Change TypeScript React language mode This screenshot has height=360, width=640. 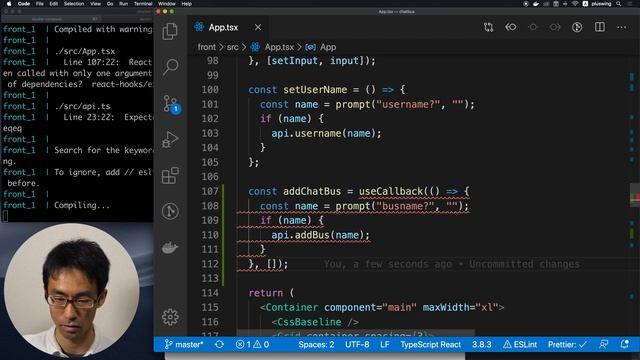[431, 344]
